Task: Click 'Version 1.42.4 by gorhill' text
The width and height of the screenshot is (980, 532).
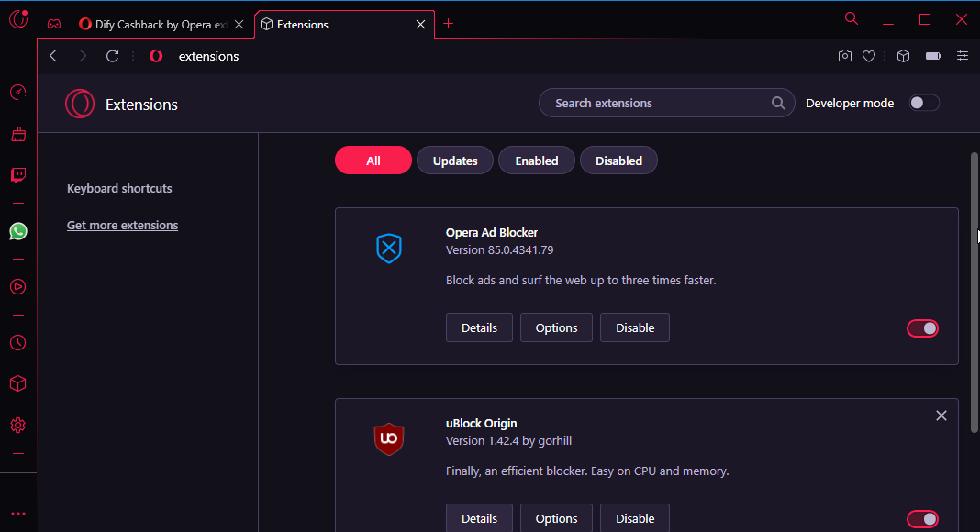Action: (x=508, y=441)
